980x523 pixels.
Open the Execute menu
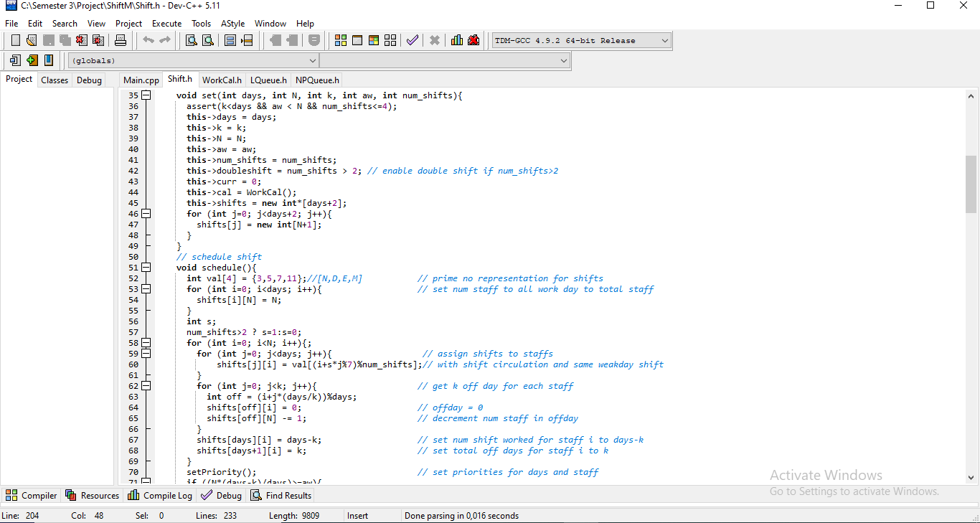coord(166,24)
